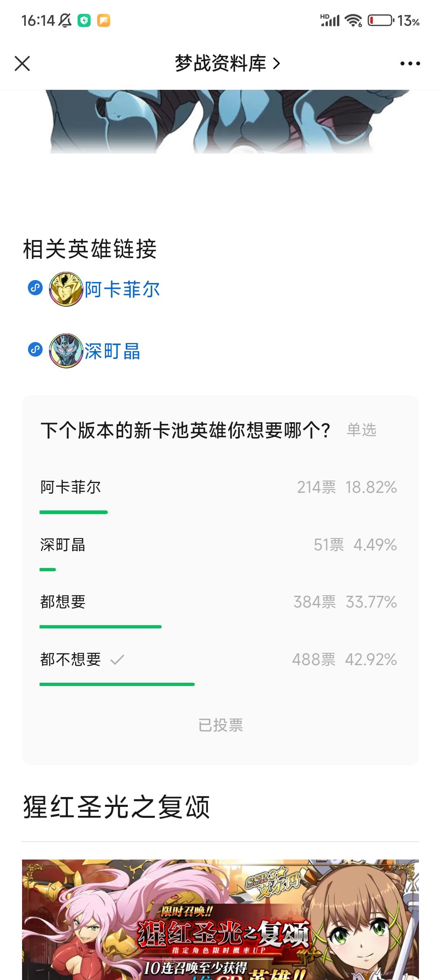The width and height of the screenshot is (441, 980).
Task: Tap the checkmark next to 都不想要
Action: tap(117, 659)
